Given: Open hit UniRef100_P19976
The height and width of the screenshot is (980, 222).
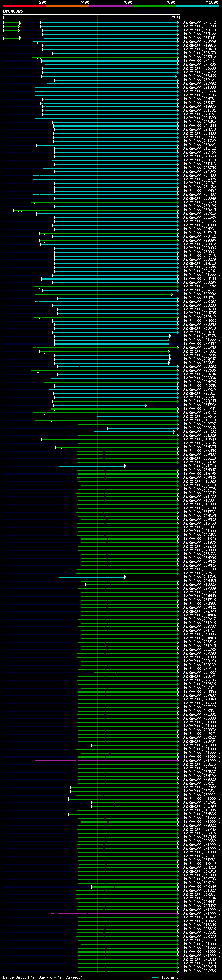Looking at the screenshot, I should (x=199, y=45).
